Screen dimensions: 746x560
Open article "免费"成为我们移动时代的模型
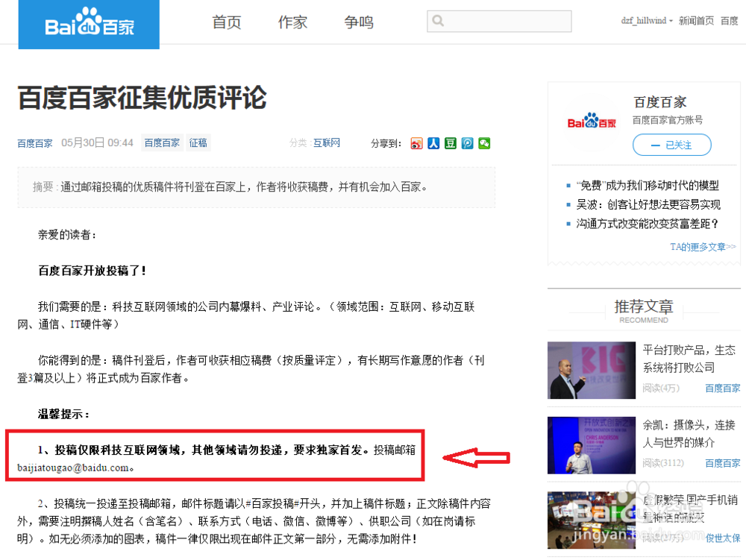pyautogui.click(x=648, y=186)
